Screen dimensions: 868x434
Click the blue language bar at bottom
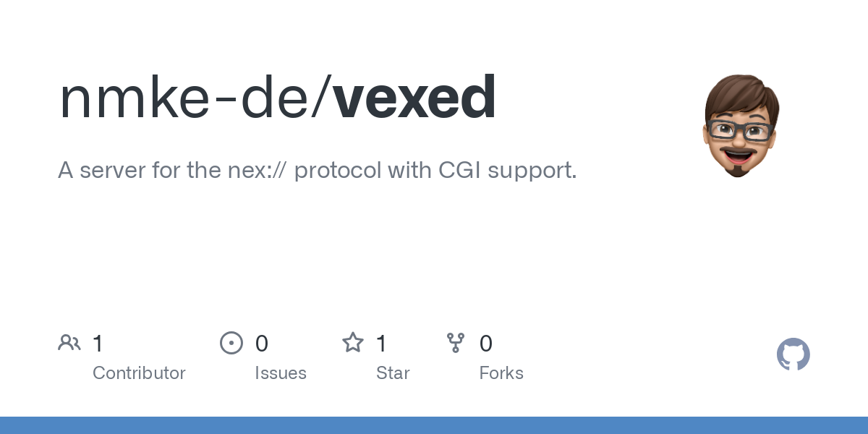(x=434, y=425)
